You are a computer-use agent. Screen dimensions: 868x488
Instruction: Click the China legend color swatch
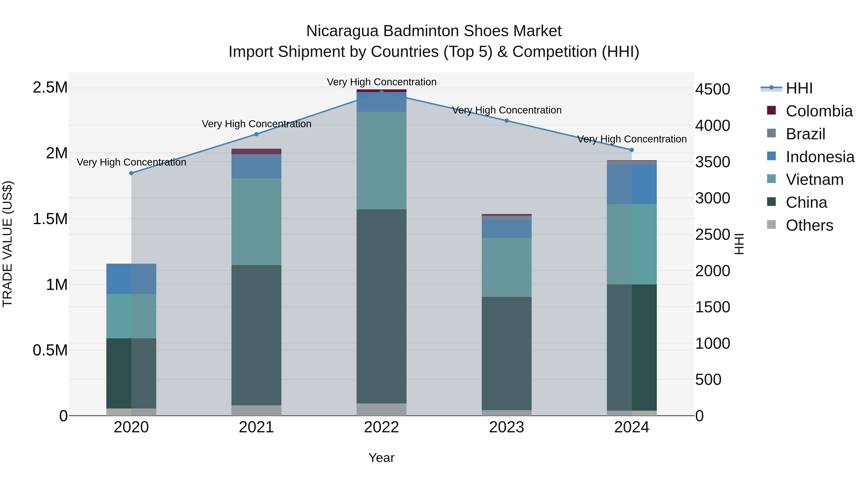click(771, 202)
